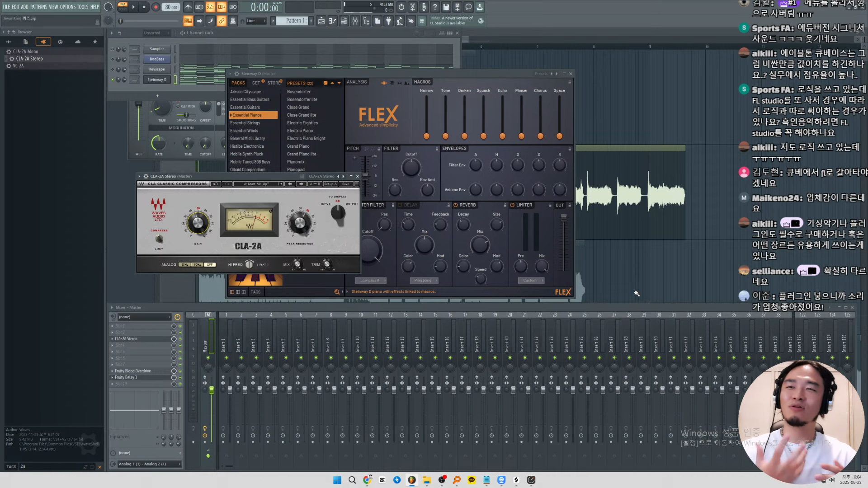Screen dimensions: 868x488
Task: Open the Custom limiter type dropdown
Action: coord(530,281)
